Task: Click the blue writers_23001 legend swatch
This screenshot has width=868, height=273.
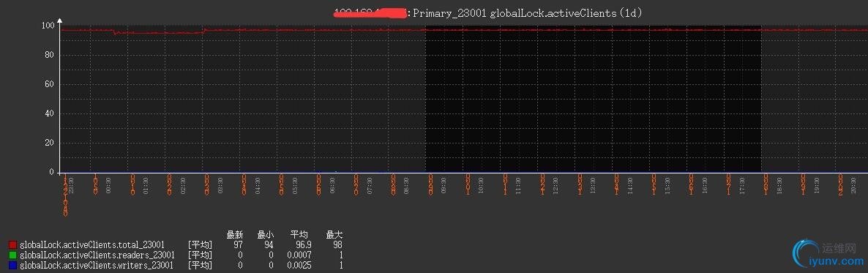Action: (12, 265)
